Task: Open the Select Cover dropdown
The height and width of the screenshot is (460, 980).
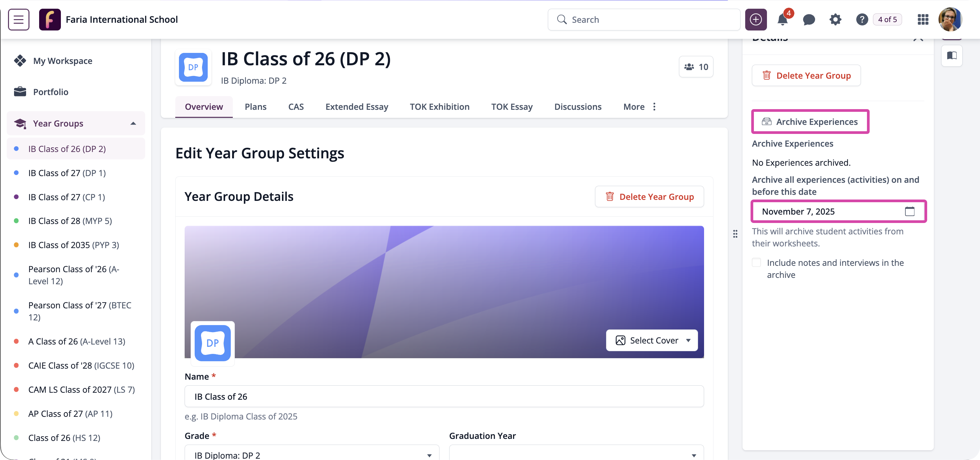Action: [652, 340]
